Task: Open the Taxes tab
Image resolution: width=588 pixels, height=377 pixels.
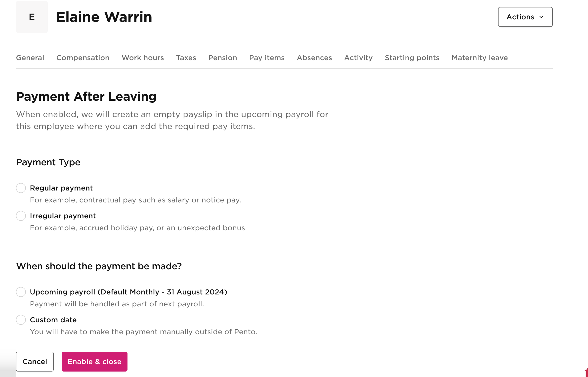Action: (x=186, y=57)
